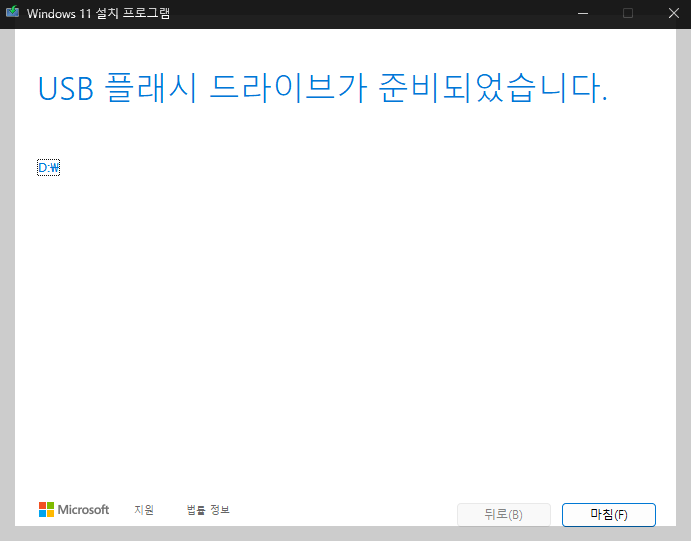Click the 마침(F) finish button

[x=609, y=515]
